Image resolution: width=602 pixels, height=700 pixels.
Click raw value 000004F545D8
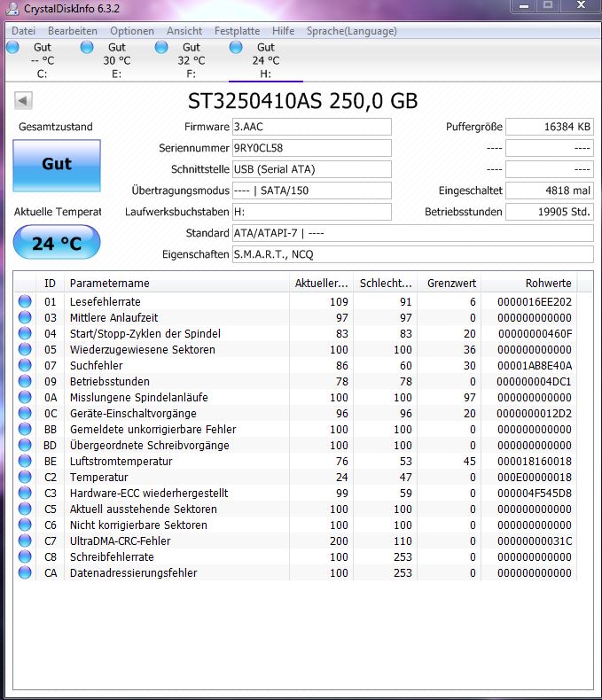(x=535, y=494)
